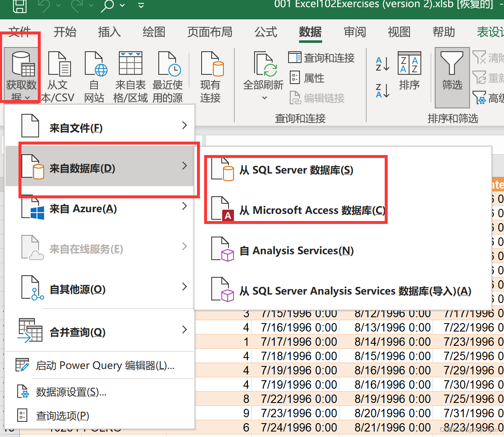Click the Combine Queries table-merge icon
This screenshot has width=504, height=437.
(x=30, y=330)
